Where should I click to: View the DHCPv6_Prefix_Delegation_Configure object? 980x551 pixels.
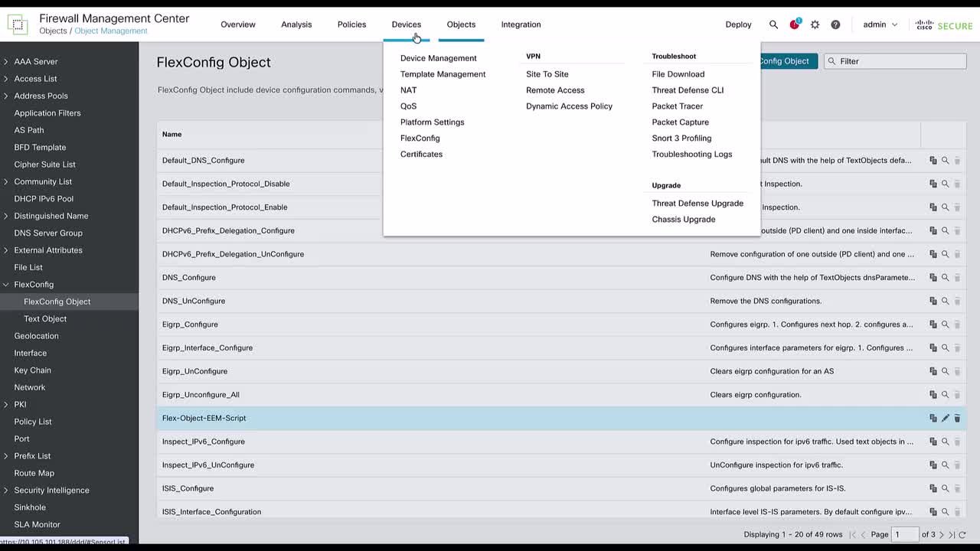tap(946, 230)
